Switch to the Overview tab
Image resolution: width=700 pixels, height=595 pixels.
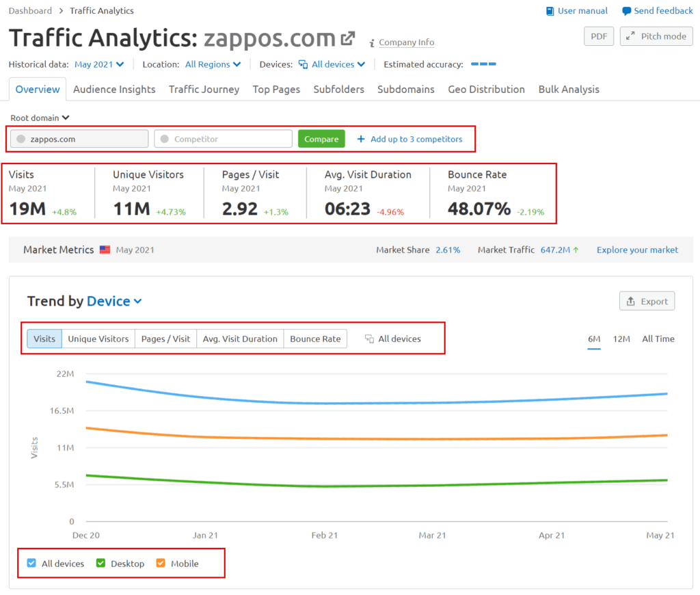click(x=38, y=90)
